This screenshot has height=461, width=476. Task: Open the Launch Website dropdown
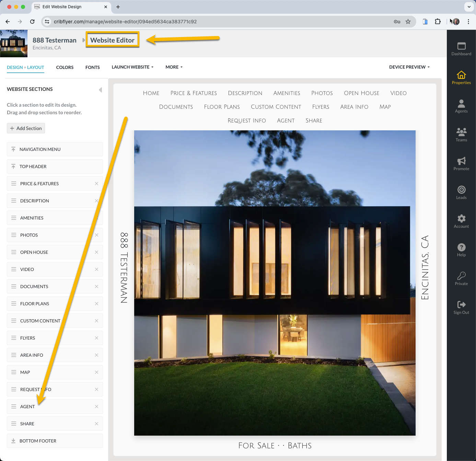[x=132, y=67]
